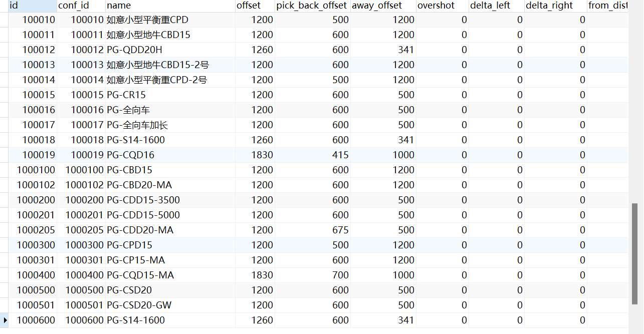Viewport: 644px width, 334px height.
Task: Select the PG-CSD20-GW name cell
Action: (x=170, y=305)
